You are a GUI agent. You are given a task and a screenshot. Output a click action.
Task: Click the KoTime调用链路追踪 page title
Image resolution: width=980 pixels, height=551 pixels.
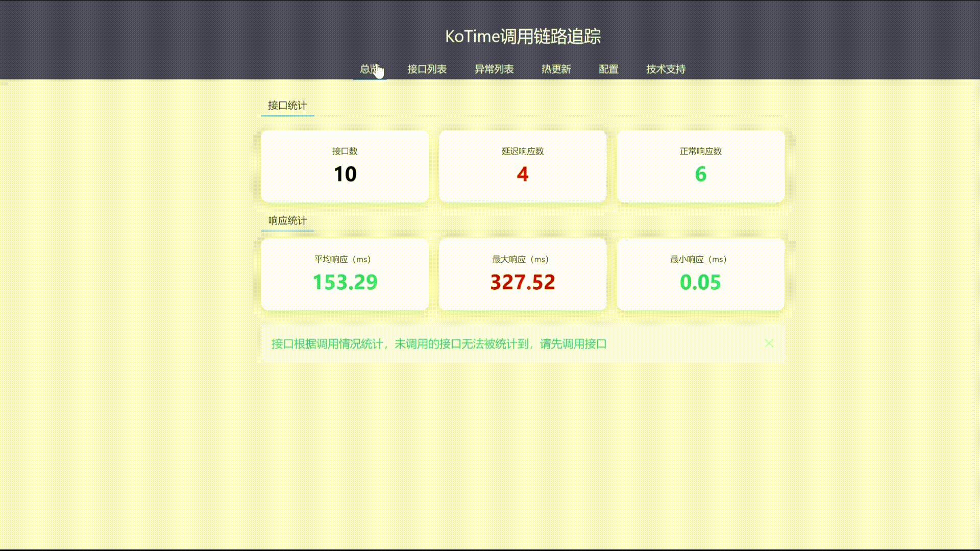[523, 36]
